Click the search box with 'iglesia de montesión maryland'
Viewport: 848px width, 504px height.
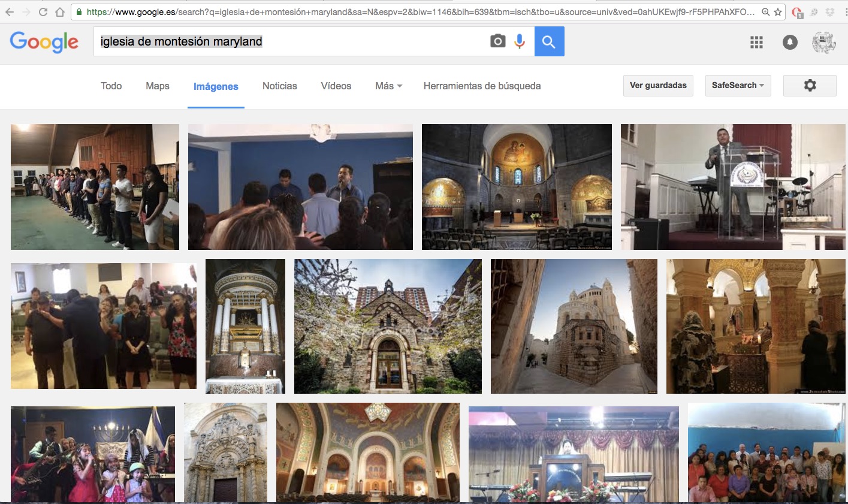288,41
